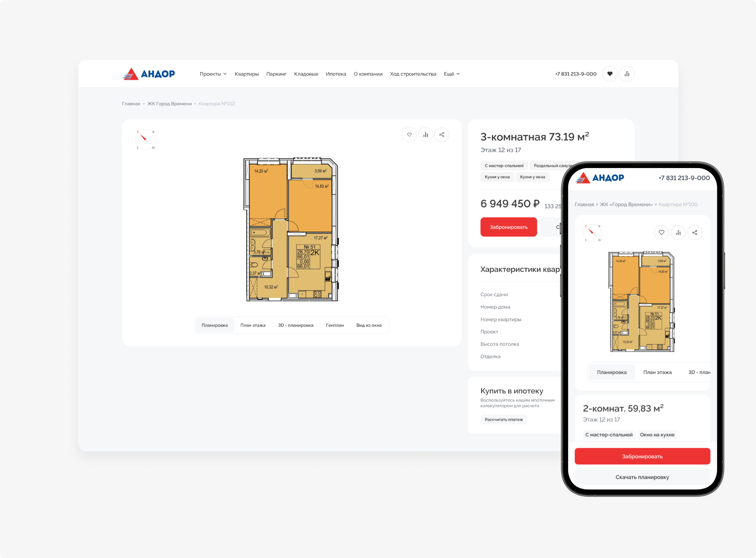The width and height of the screenshot is (756, 558).
Task: Open the Квартиры menu item
Action: point(246,74)
